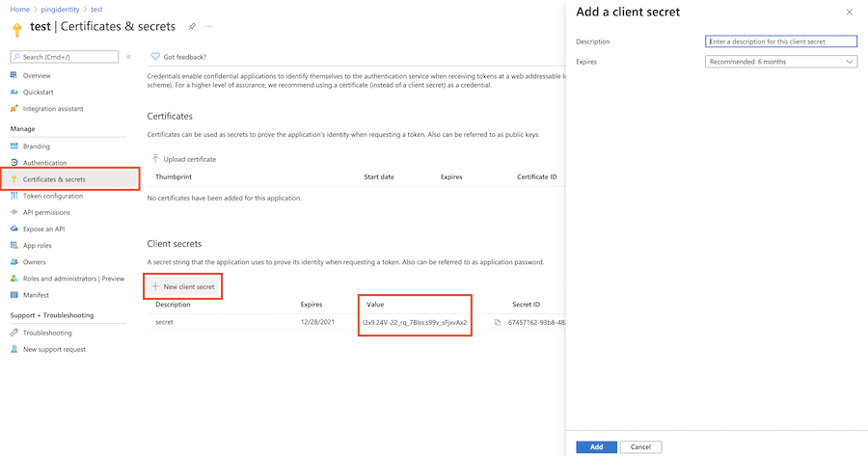
Task: Open the Manifest page
Action: 36,295
